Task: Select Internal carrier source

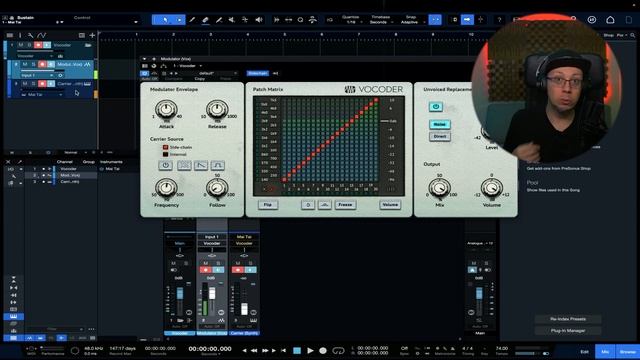Action: pos(165,154)
